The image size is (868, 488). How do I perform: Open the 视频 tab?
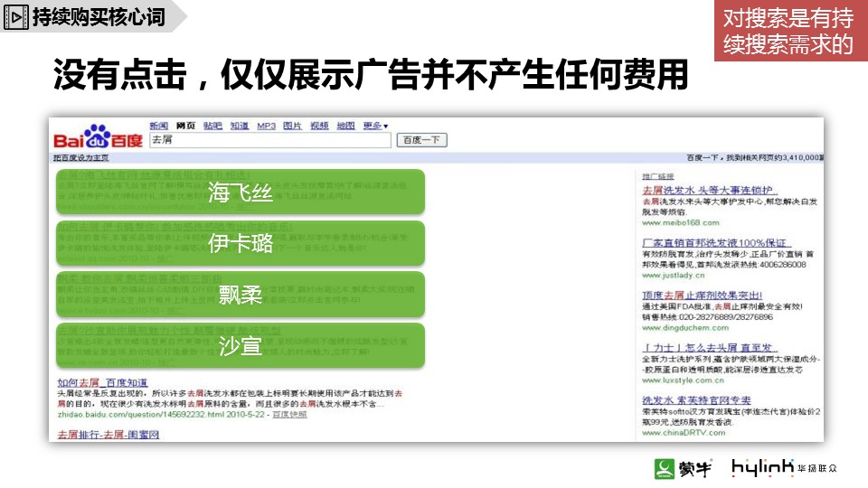319,126
